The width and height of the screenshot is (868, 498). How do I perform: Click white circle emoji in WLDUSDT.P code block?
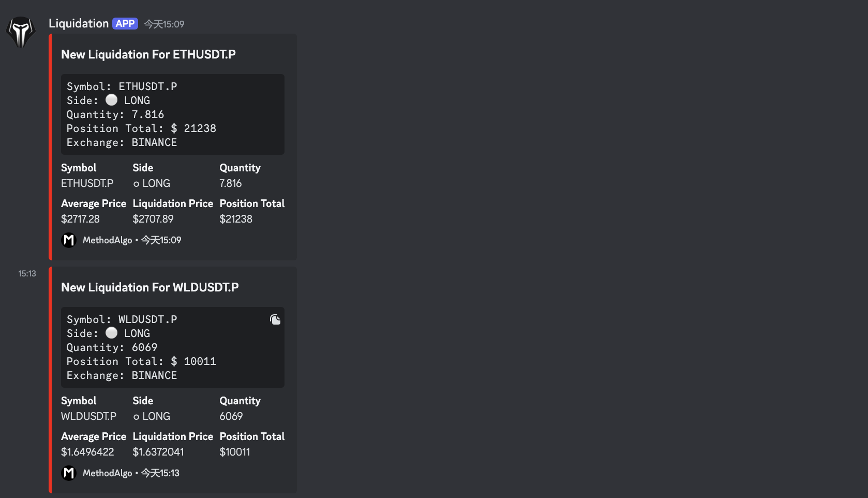point(111,333)
